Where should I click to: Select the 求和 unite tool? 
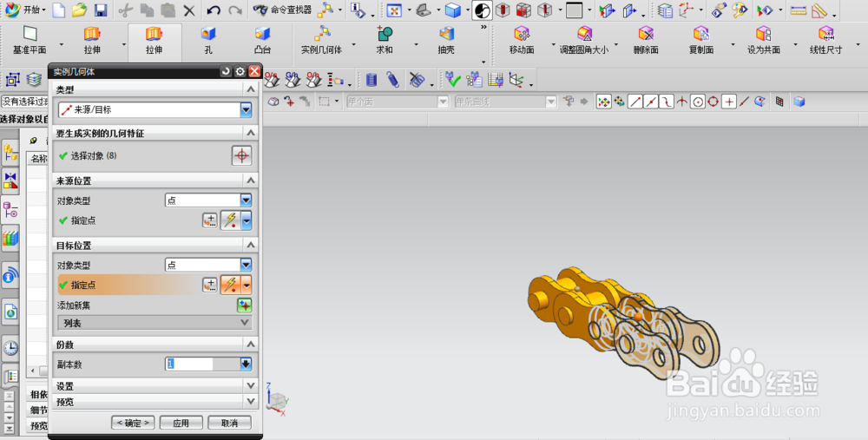(x=385, y=40)
